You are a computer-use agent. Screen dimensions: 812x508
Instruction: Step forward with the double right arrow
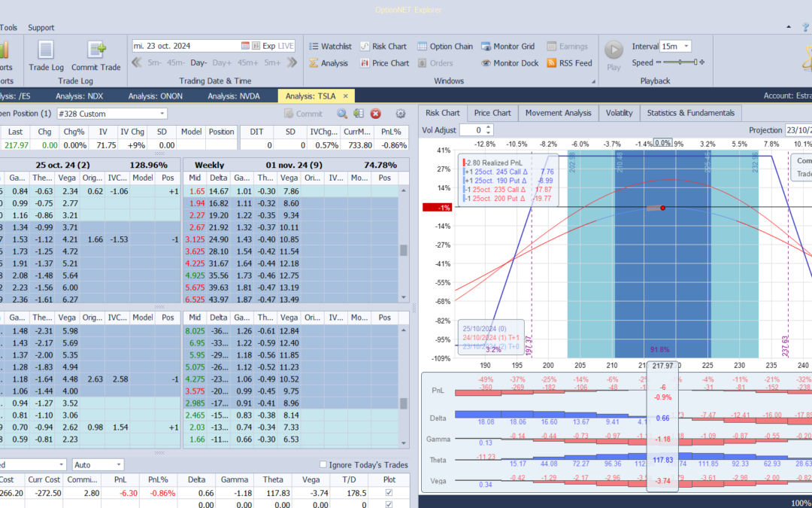292,62
